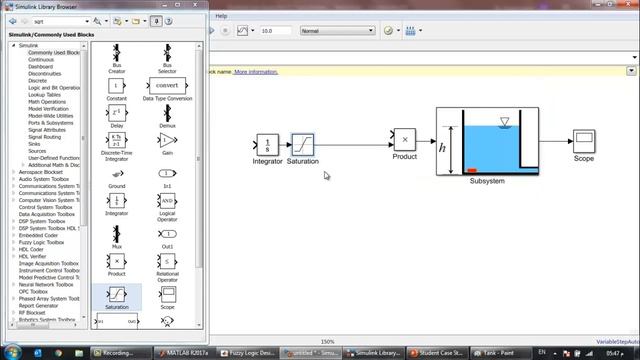
Task: Select Fuzzy Logic Toolbox in tree
Action: (42, 242)
